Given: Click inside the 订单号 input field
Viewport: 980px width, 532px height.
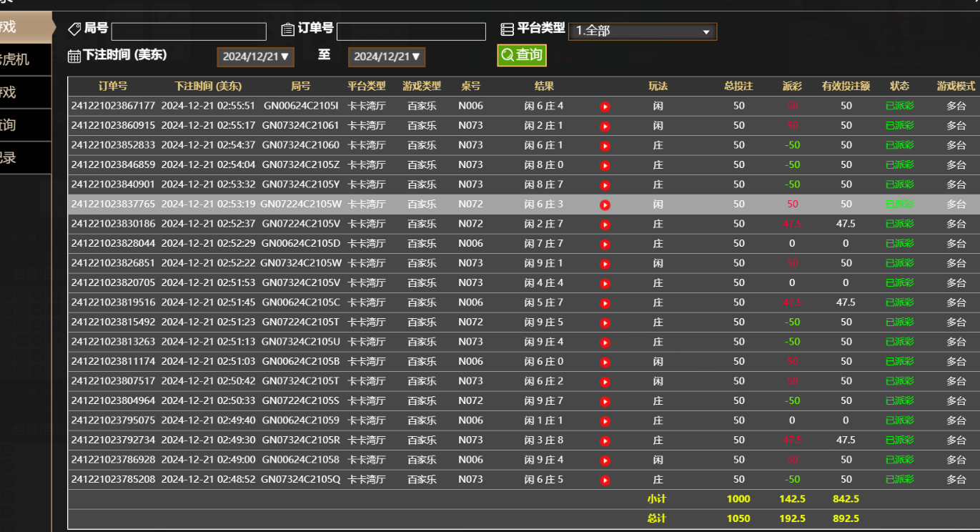Looking at the screenshot, I should pyautogui.click(x=411, y=31).
